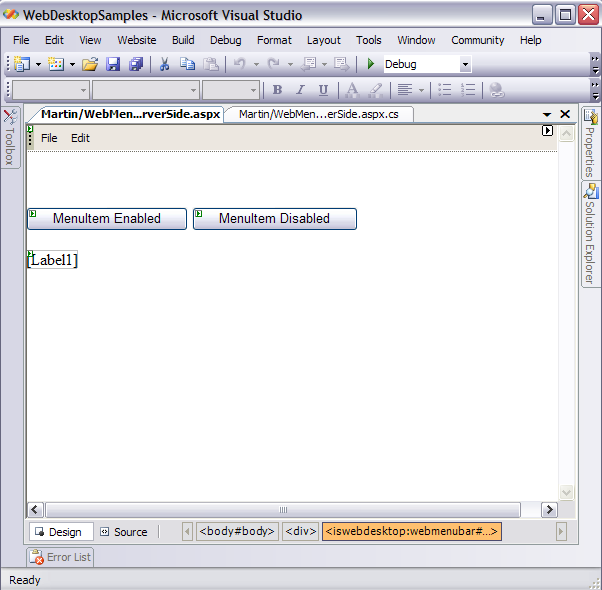Select the <body#body> tag in navigator

point(238,532)
